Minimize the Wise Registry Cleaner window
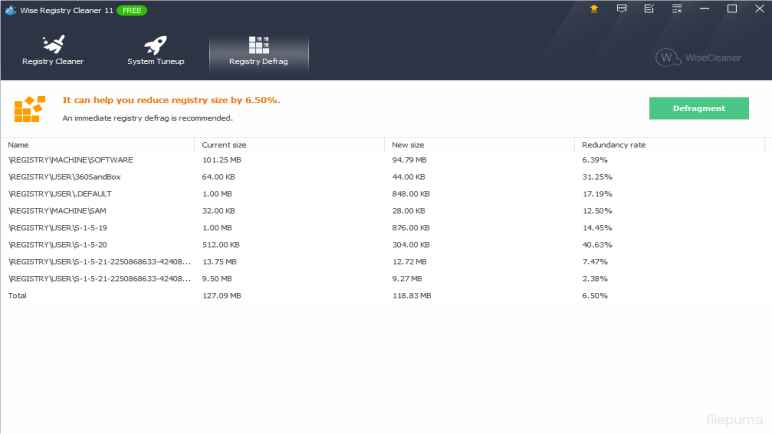772x434 pixels. click(705, 9)
